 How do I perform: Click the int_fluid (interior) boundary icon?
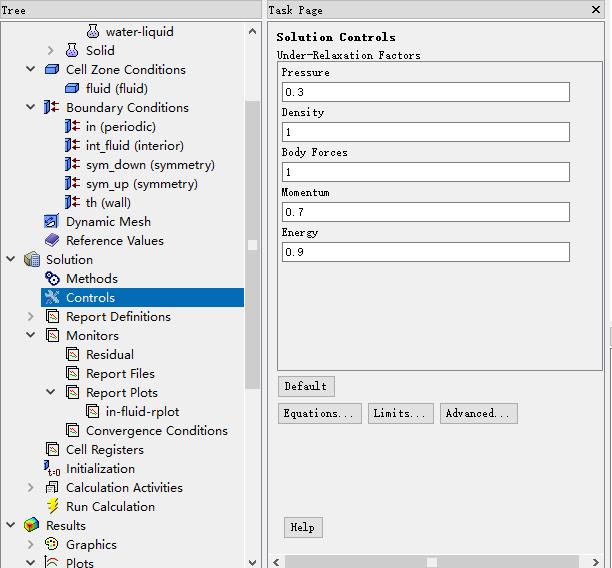click(72, 146)
